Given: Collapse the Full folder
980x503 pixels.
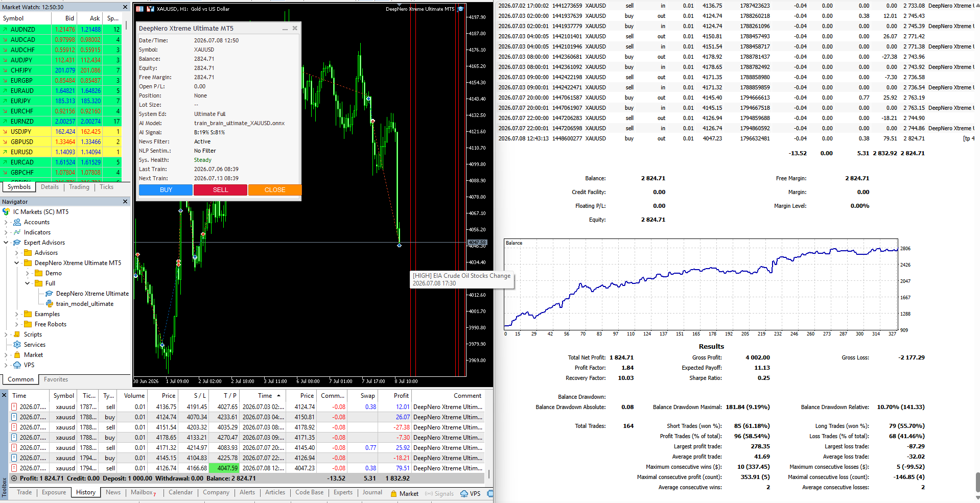Looking at the screenshot, I should click(x=27, y=283).
